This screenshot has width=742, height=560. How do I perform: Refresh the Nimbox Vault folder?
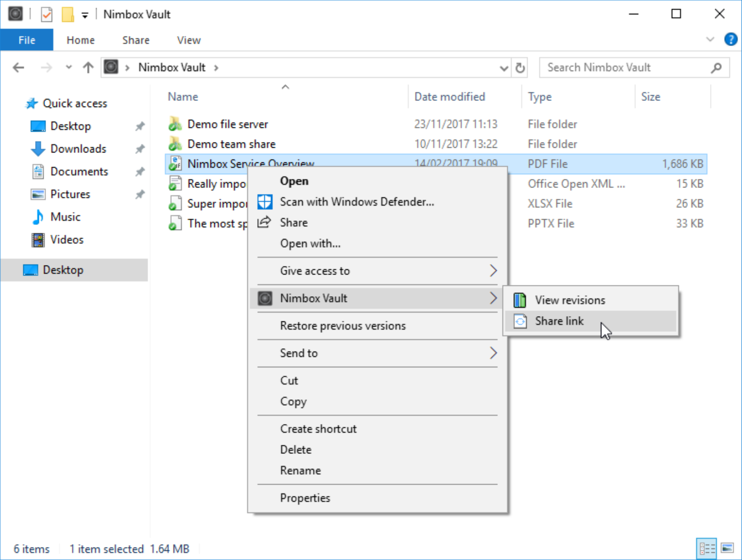(x=520, y=68)
